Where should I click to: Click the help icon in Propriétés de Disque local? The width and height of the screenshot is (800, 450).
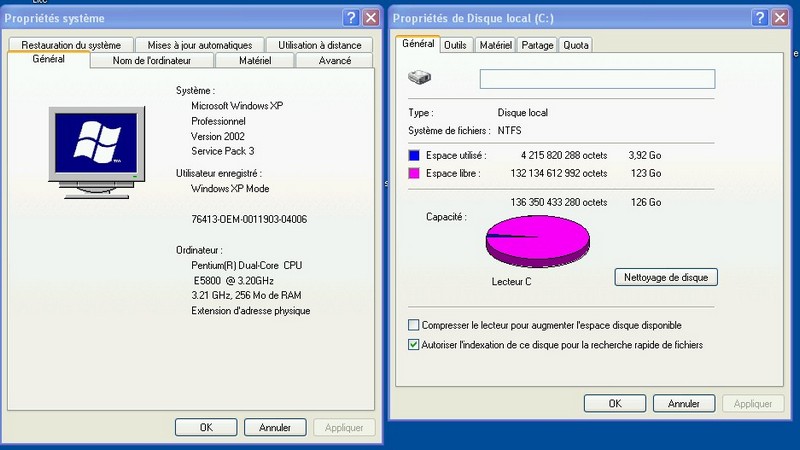pos(760,18)
